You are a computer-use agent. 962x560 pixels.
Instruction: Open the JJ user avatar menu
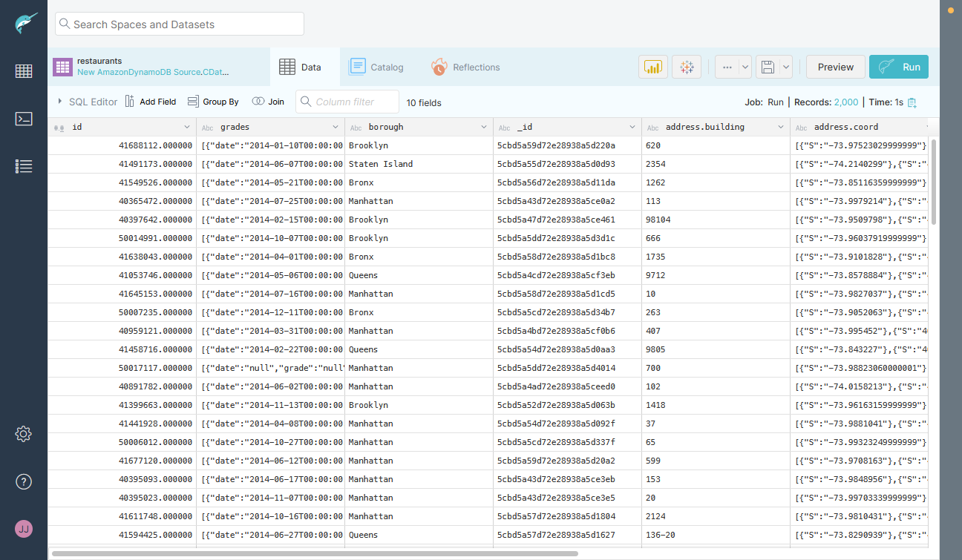pyautogui.click(x=24, y=529)
